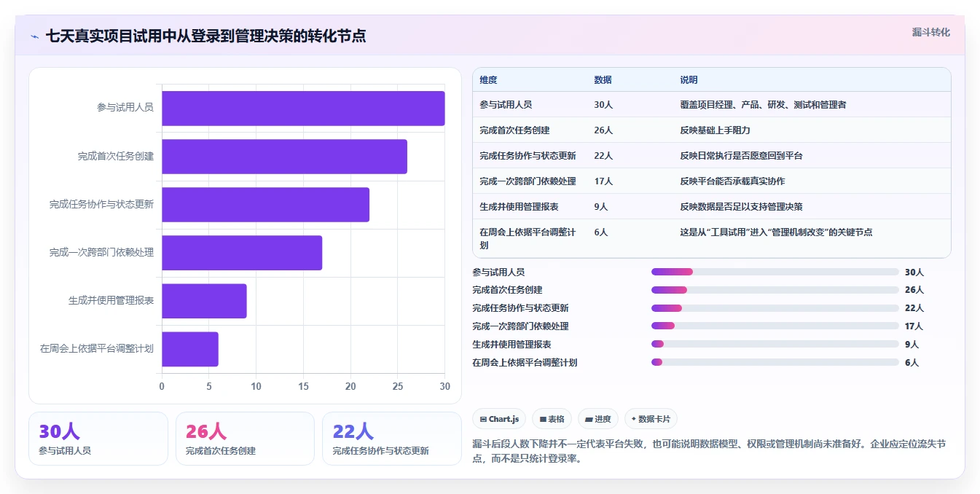Click x-axis tick label 15
The width and height of the screenshot is (980, 494).
pos(303,386)
